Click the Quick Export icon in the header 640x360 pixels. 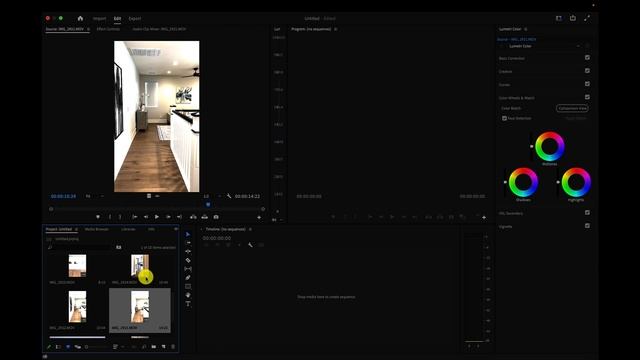(573, 18)
